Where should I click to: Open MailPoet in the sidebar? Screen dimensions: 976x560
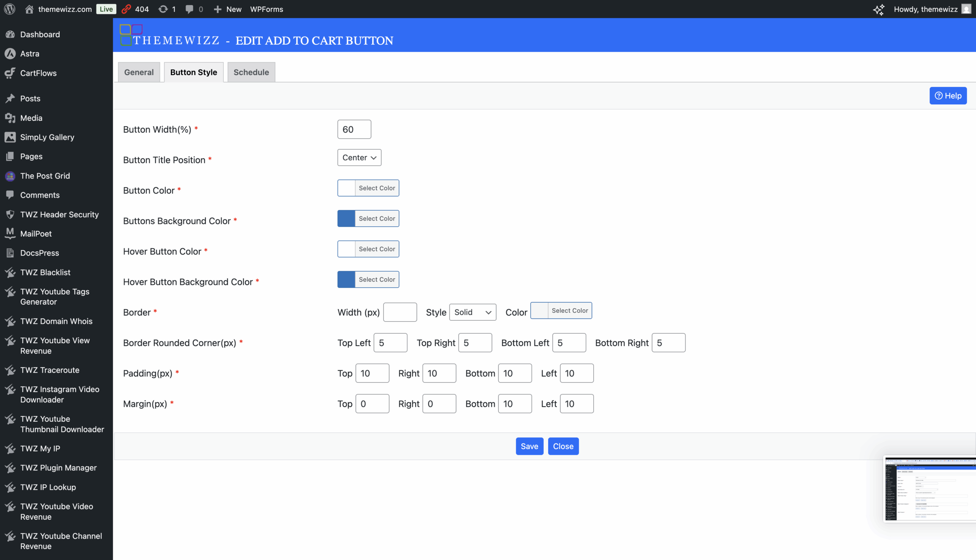pyautogui.click(x=36, y=234)
